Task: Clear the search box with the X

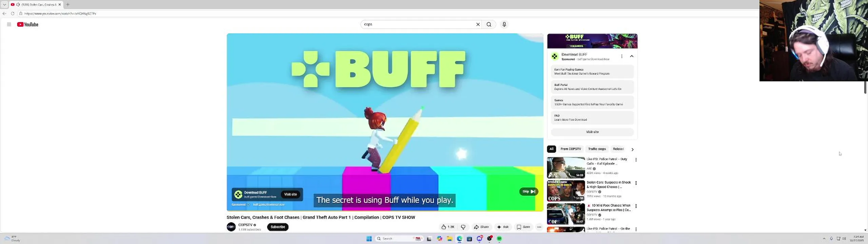Action: (478, 24)
